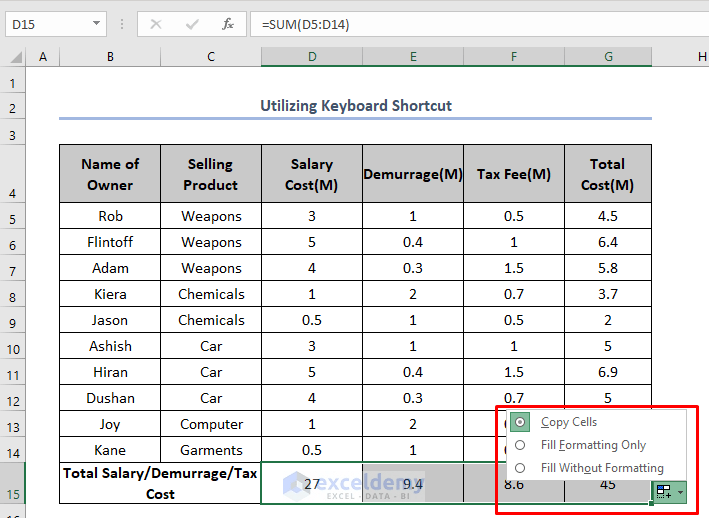The width and height of the screenshot is (709, 518).
Task: Select column E header
Action: pos(413,57)
